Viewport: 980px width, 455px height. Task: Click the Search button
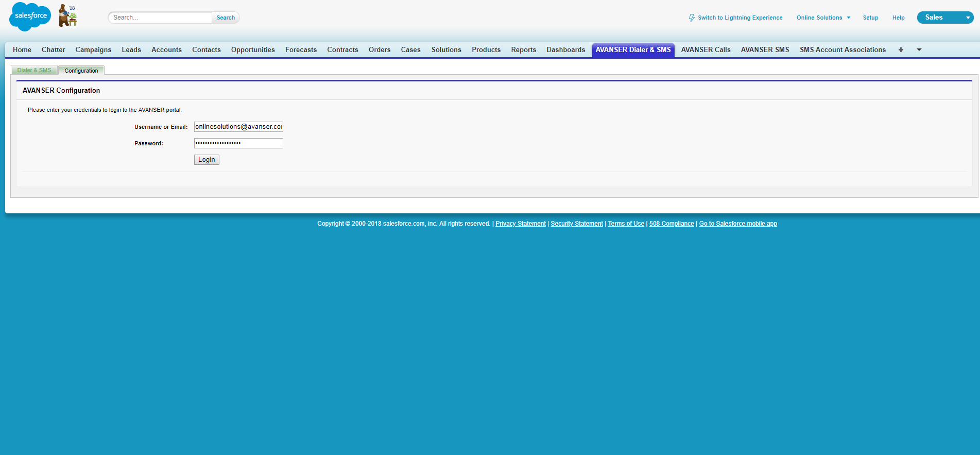tap(226, 18)
